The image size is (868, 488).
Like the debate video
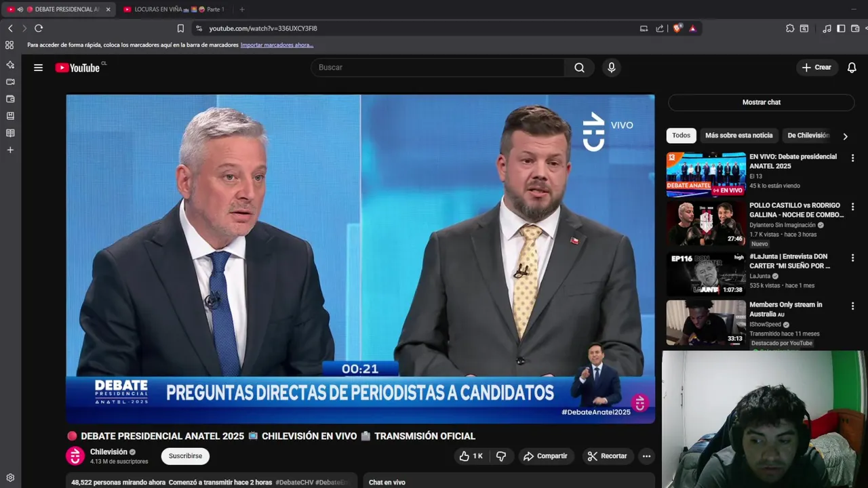(471, 456)
